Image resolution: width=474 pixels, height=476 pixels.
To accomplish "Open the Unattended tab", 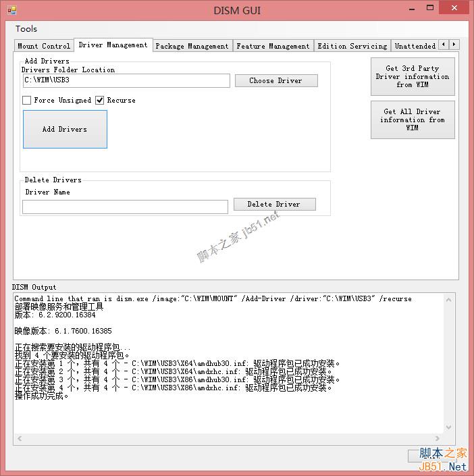I will [x=415, y=46].
